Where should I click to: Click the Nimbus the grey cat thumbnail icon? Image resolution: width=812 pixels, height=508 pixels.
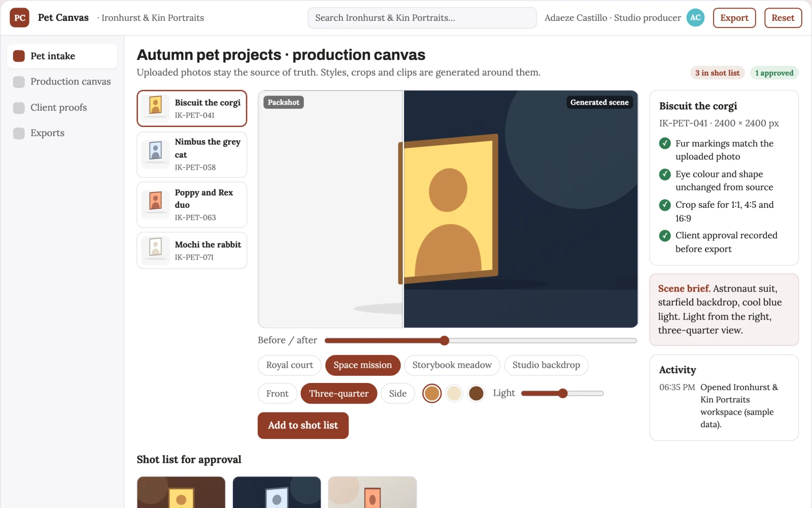pyautogui.click(x=156, y=154)
